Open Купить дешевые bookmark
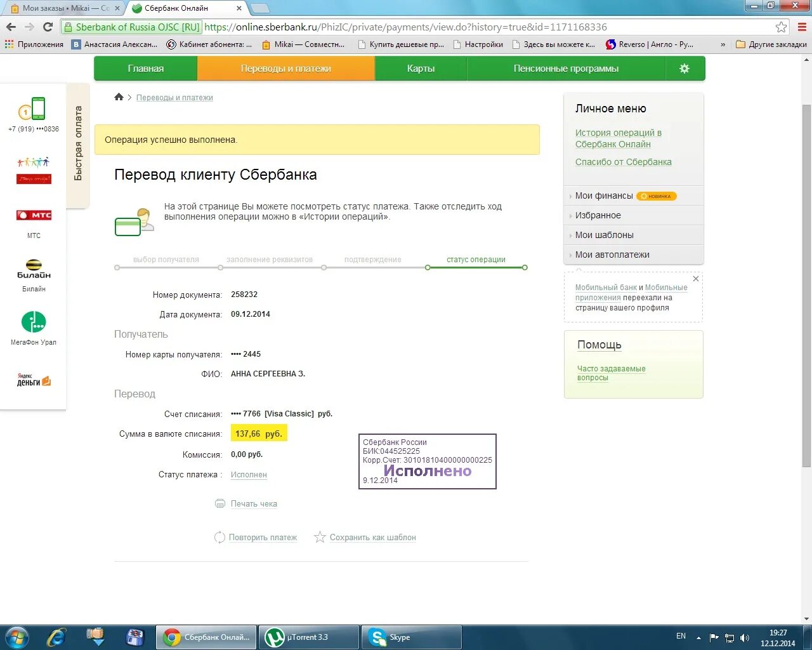The image size is (812, 650). (x=401, y=44)
